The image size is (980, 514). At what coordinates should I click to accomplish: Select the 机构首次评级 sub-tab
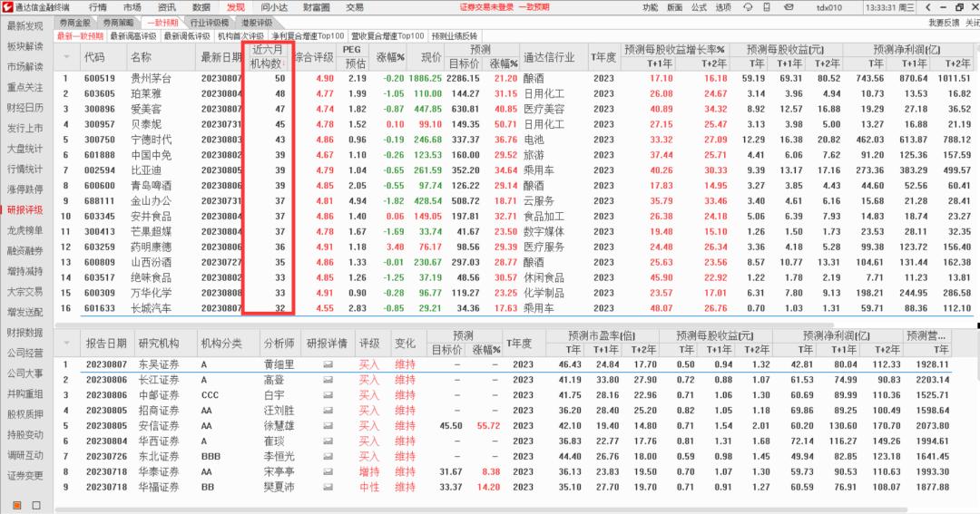point(240,36)
